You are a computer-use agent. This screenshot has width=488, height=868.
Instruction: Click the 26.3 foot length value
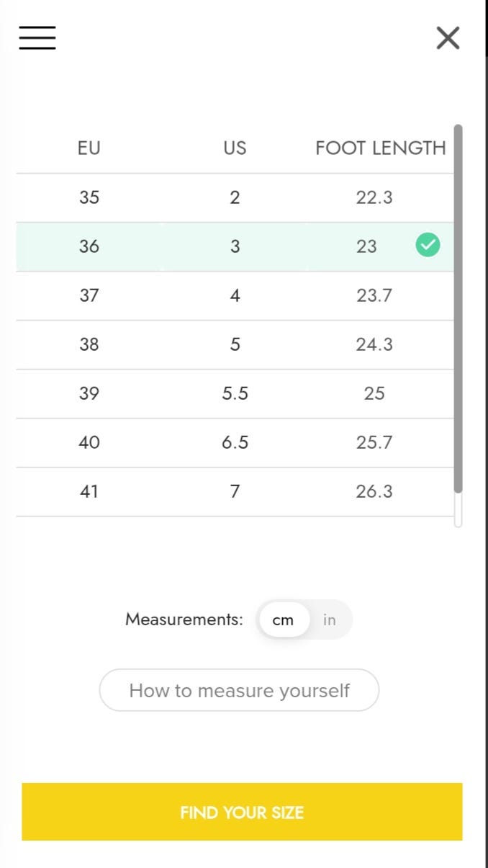click(x=374, y=491)
